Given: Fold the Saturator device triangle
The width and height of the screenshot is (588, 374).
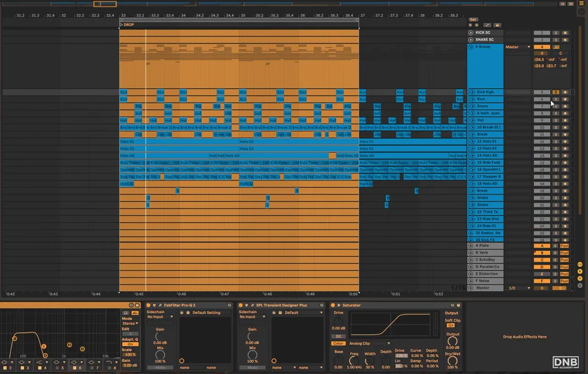Looking at the screenshot, I should 339,305.
